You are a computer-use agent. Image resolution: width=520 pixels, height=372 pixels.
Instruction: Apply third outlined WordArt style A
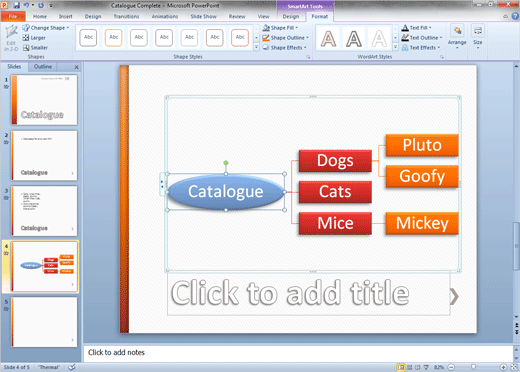click(379, 39)
